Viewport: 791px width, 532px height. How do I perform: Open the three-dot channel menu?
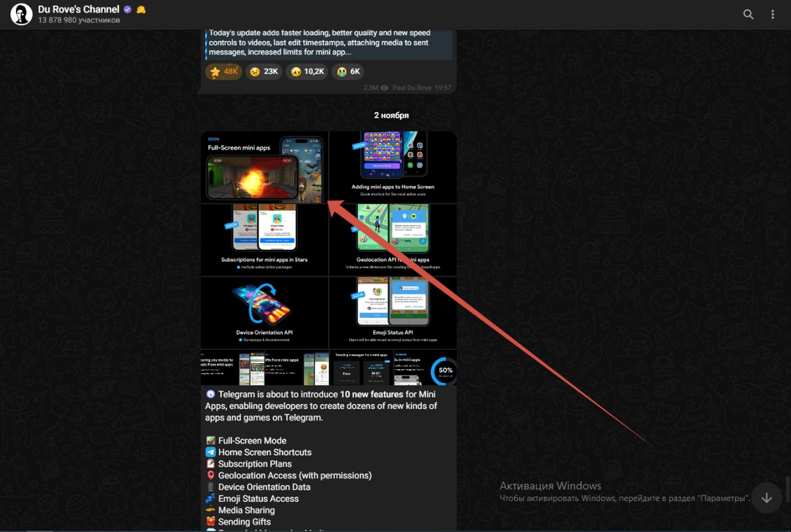click(773, 14)
